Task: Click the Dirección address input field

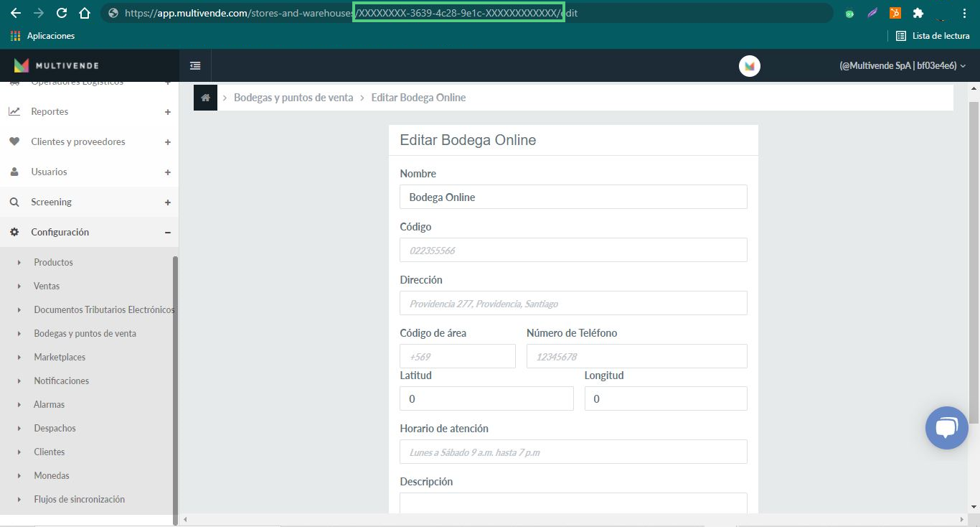Action: pyautogui.click(x=573, y=304)
